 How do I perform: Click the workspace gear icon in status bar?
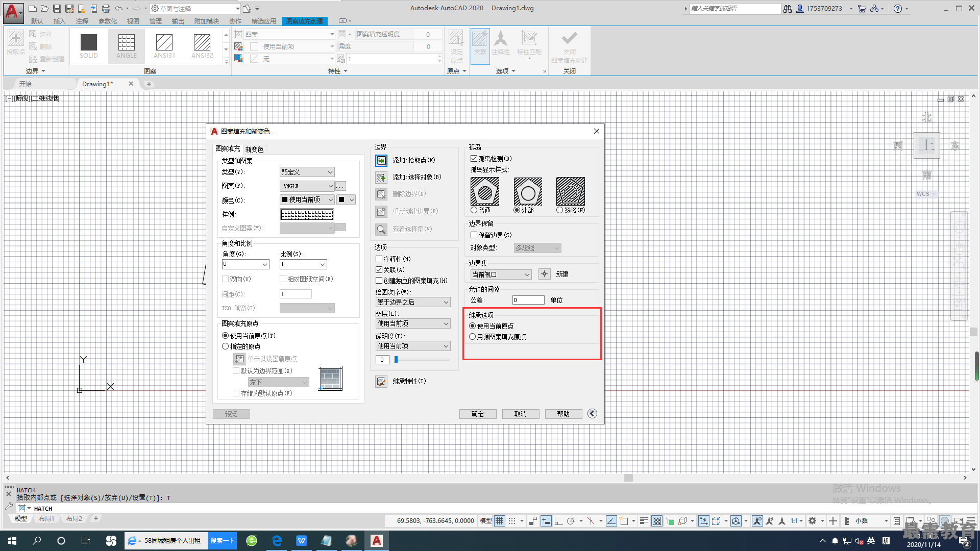[813, 521]
